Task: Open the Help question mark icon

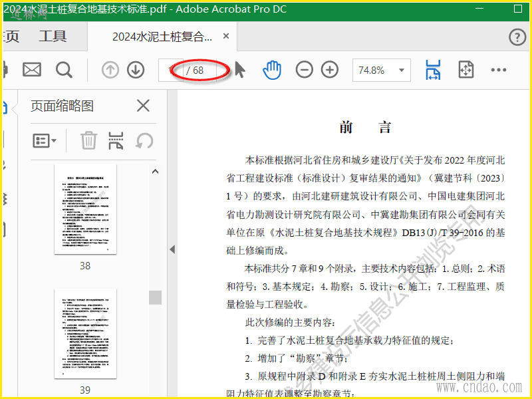Action: pos(517,37)
